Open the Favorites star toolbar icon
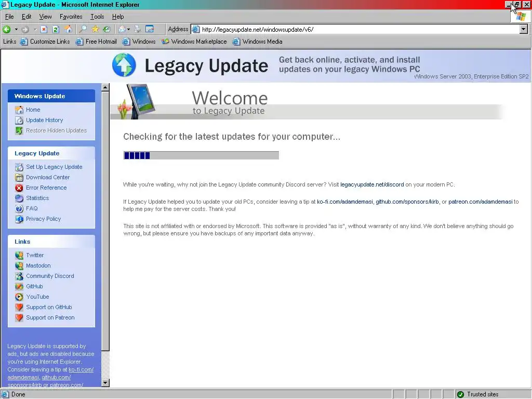This screenshot has height=399, width=532. (x=95, y=30)
